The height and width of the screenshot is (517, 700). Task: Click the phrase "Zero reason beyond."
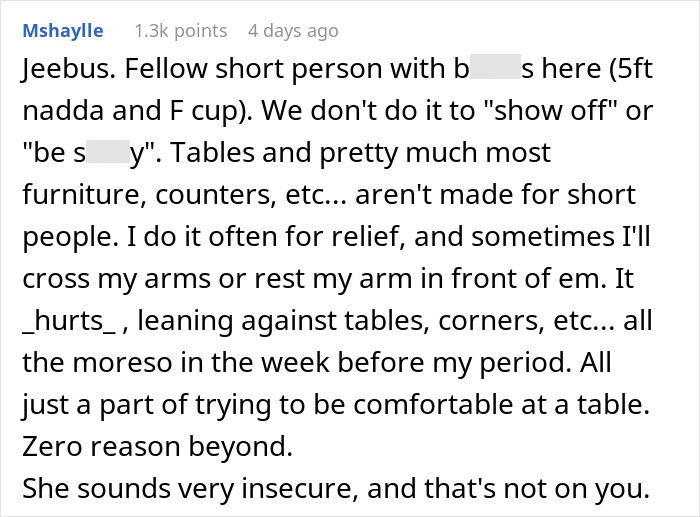pos(157,446)
